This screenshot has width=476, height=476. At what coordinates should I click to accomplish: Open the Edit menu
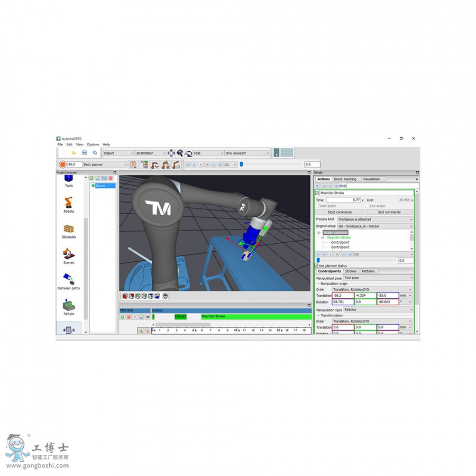coord(69,144)
